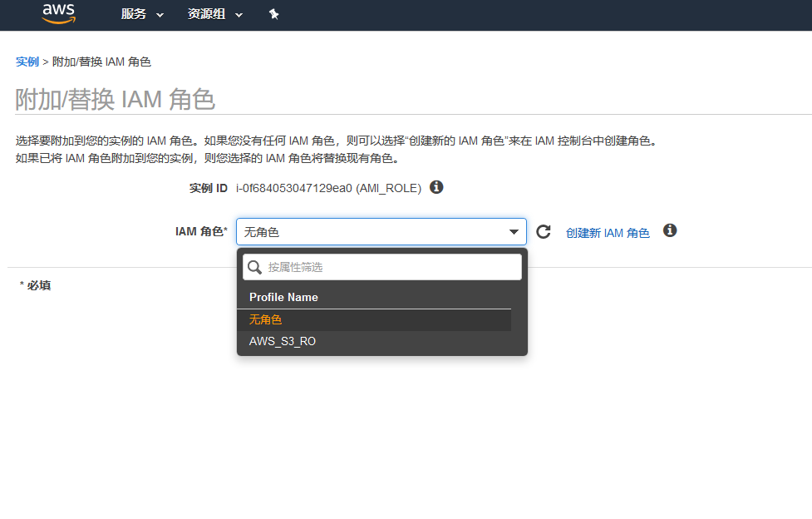Refresh the IAM role list

(x=544, y=232)
